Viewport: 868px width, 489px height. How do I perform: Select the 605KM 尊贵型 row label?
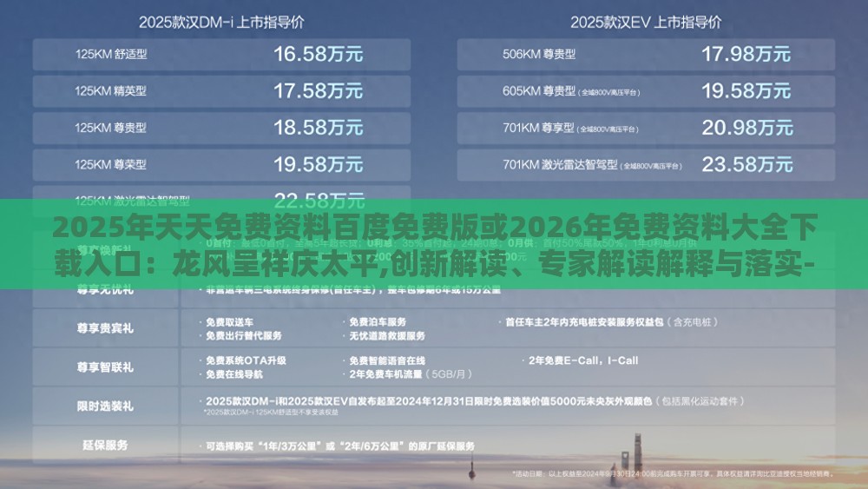571,91
